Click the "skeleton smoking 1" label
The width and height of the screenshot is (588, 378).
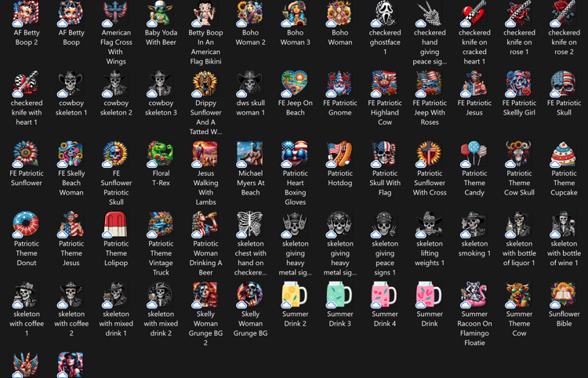(x=474, y=249)
